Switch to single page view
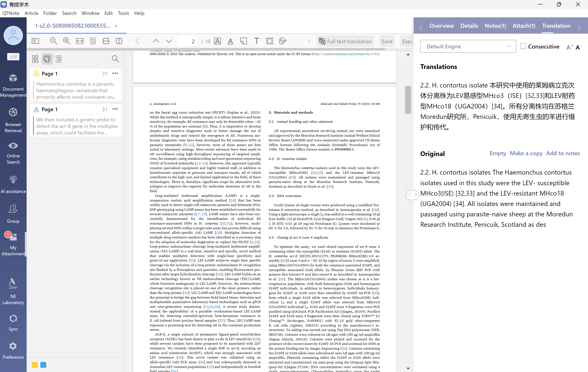The height and width of the screenshot is (372, 588). [x=93, y=41]
